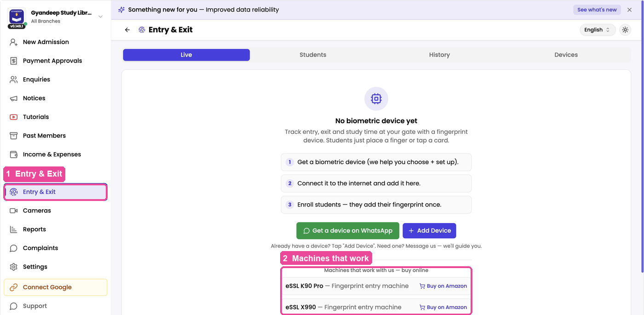
Task: Dismiss the Something new for you banner
Action: tap(629, 10)
